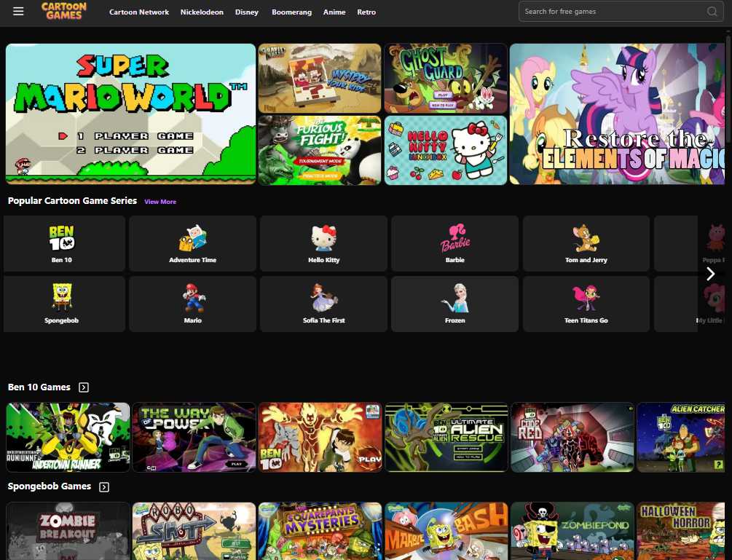Select the Teen Titans Go series icon
Image resolution: width=732 pixels, height=560 pixels.
click(586, 304)
